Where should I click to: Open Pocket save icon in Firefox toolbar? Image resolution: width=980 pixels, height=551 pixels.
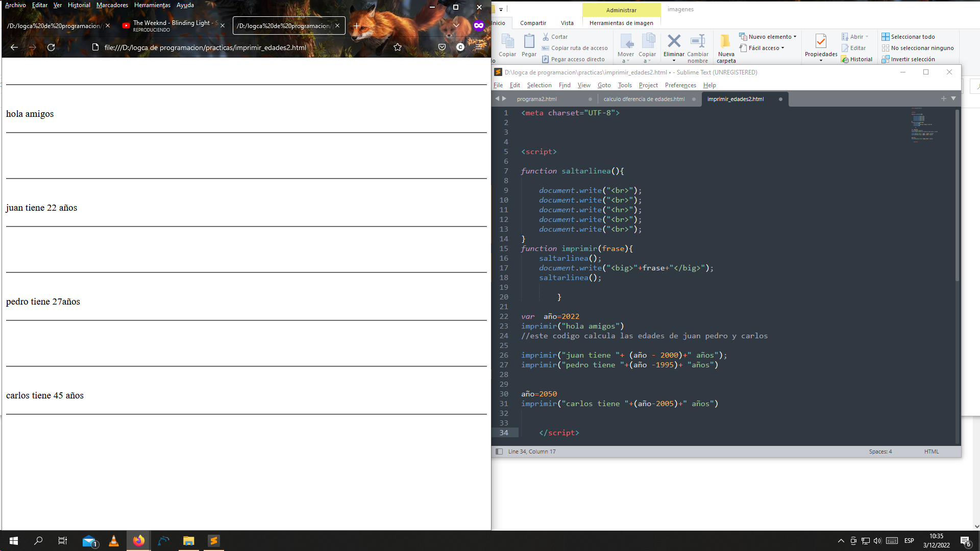tap(442, 47)
